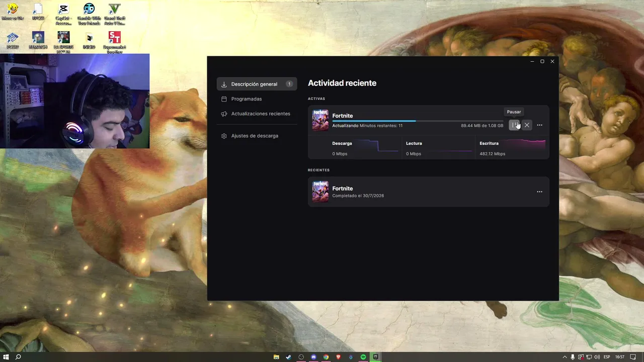Click the Grand Theft Auto V desktop icon
644x362 pixels.
click(x=115, y=14)
